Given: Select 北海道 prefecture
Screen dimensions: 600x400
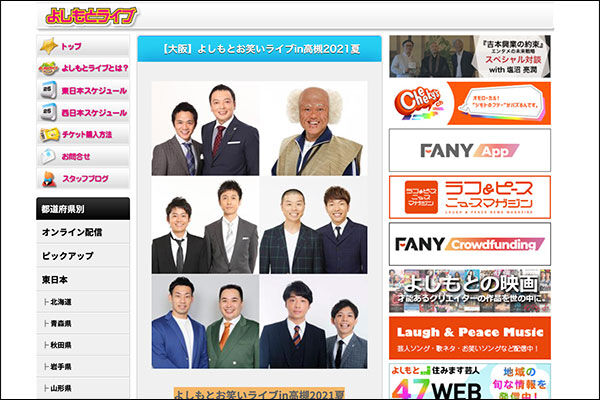Looking at the screenshot, I should [83, 302].
